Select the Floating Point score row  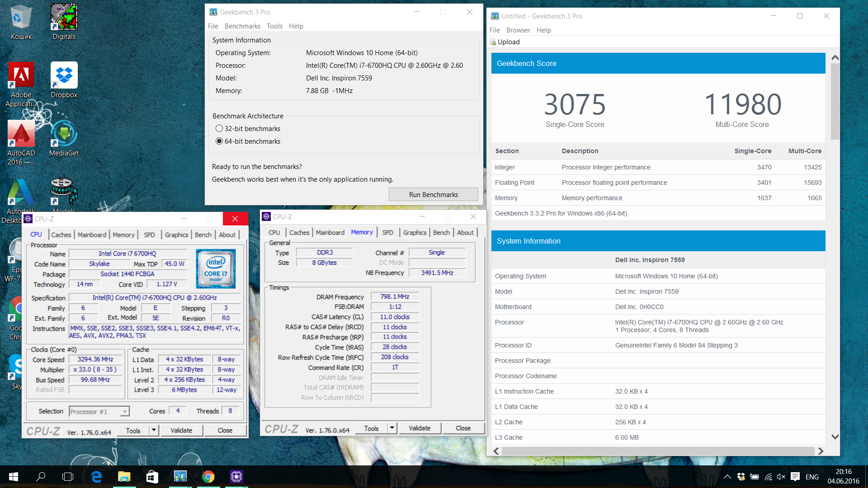coord(658,183)
